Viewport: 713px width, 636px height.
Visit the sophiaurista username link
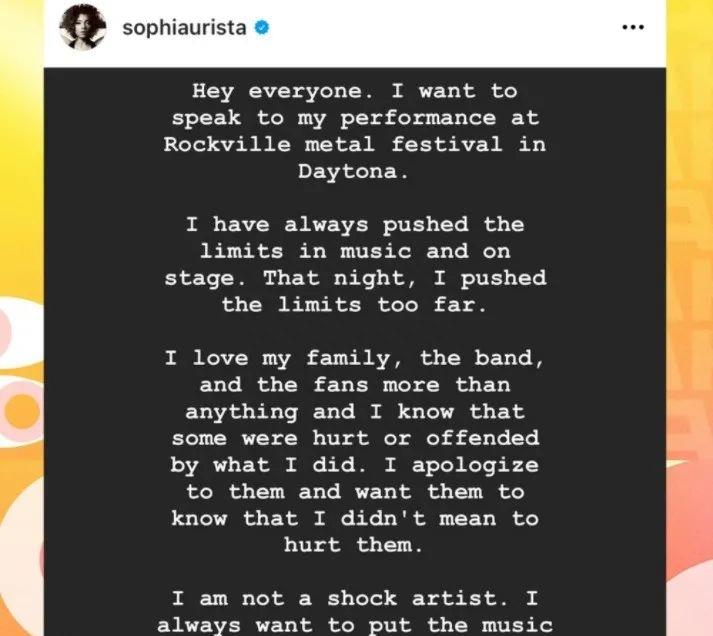184,28
